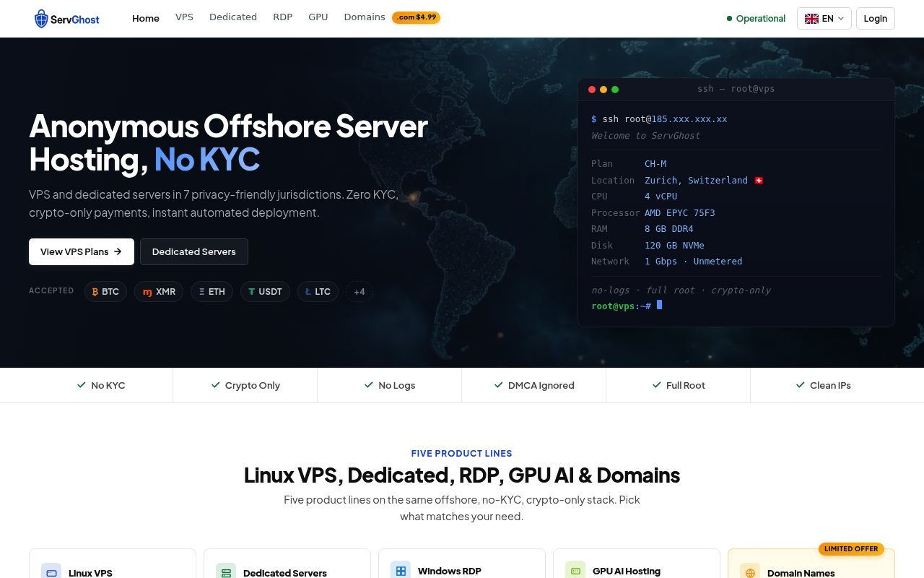The image size is (924, 578).
Task: Go to the VPS menu item
Action: [184, 17]
